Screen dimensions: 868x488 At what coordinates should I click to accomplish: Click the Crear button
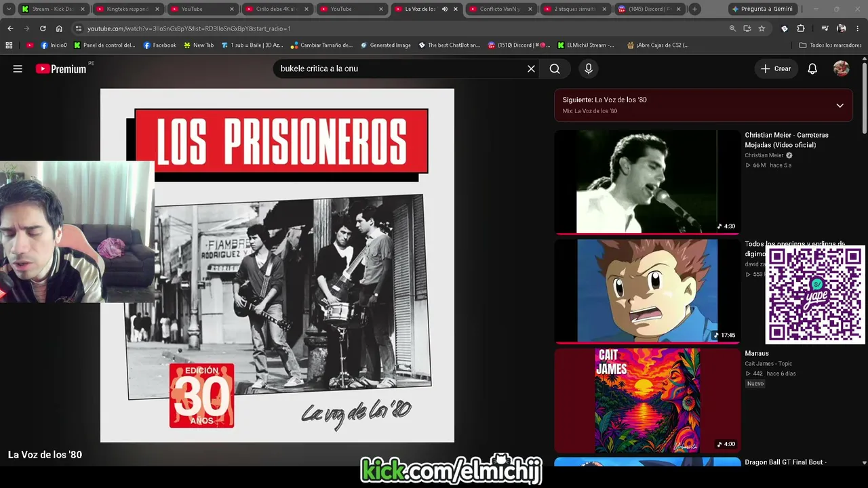click(x=776, y=68)
